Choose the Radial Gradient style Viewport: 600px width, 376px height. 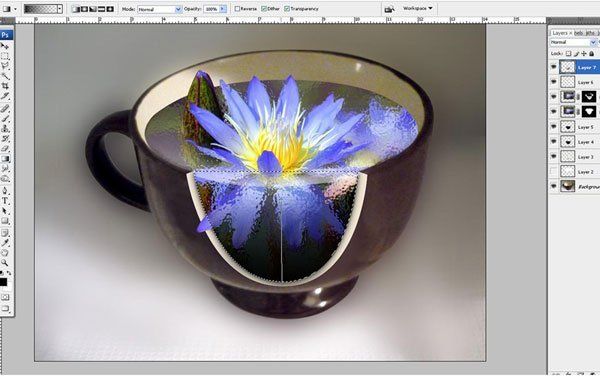[84, 9]
